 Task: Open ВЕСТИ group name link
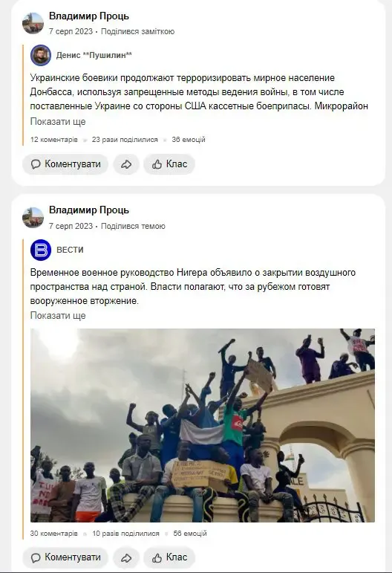tap(70, 250)
